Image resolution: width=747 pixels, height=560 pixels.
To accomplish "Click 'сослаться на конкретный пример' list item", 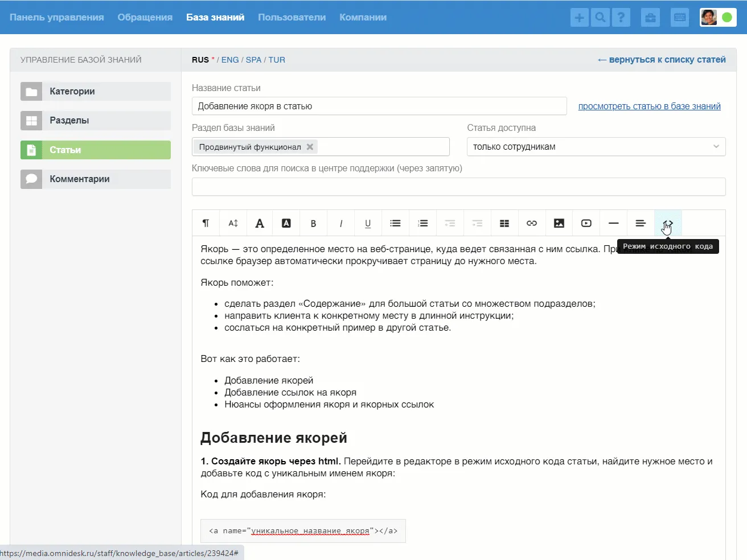I will [x=338, y=328].
